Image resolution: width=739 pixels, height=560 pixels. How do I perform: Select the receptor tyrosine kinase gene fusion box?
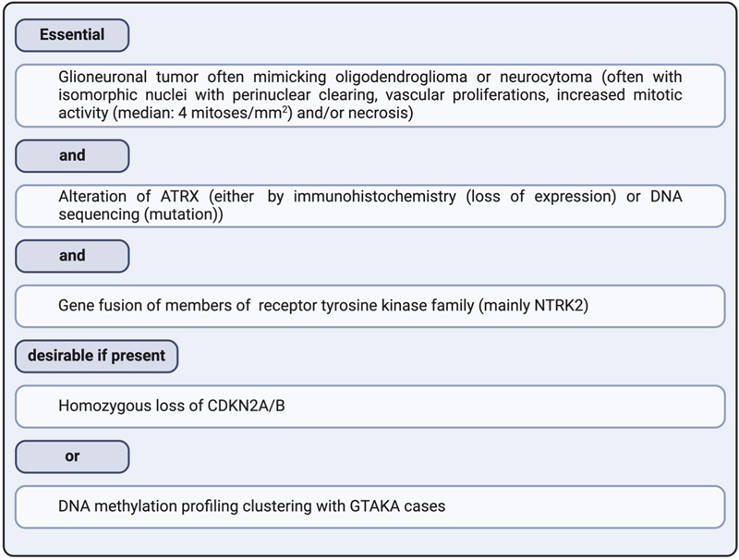tap(369, 305)
